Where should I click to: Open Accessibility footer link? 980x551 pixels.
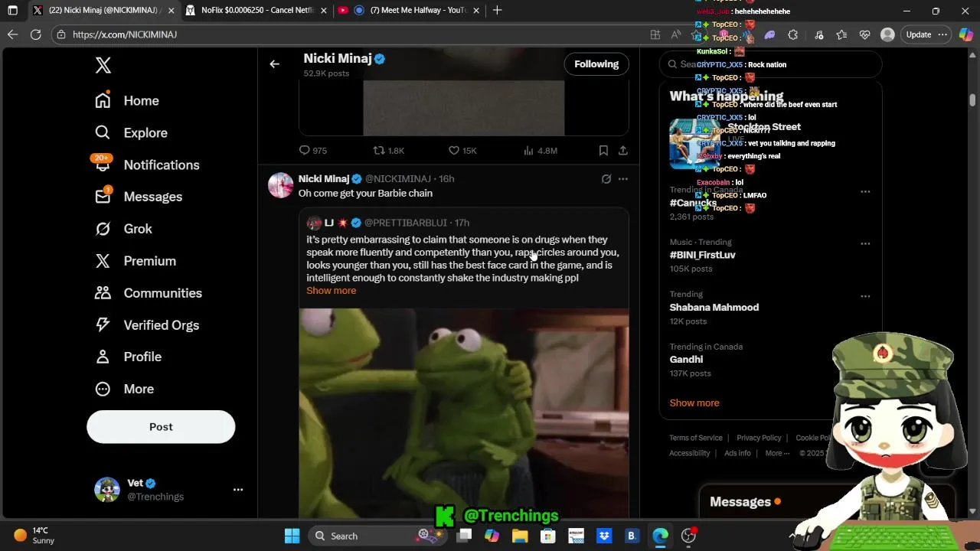point(690,453)
